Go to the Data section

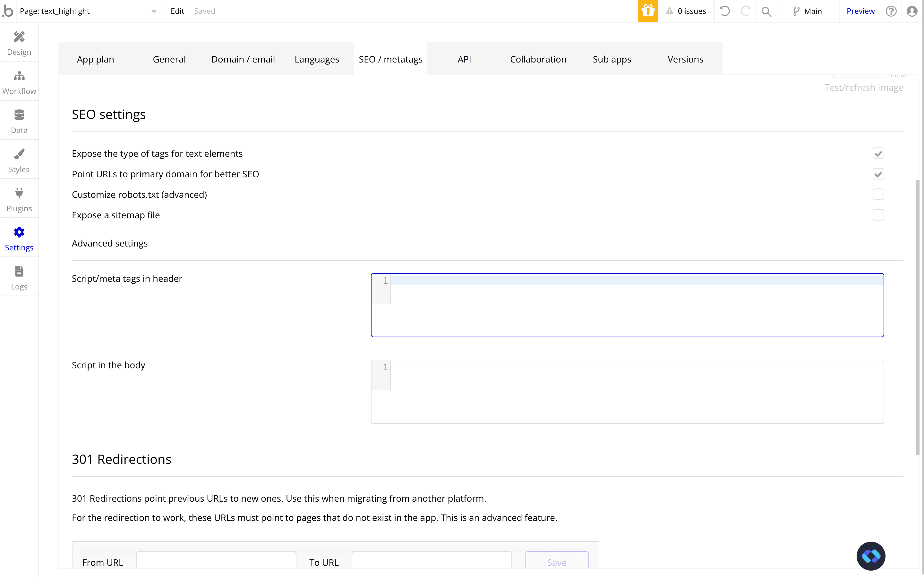coord(19,121)
